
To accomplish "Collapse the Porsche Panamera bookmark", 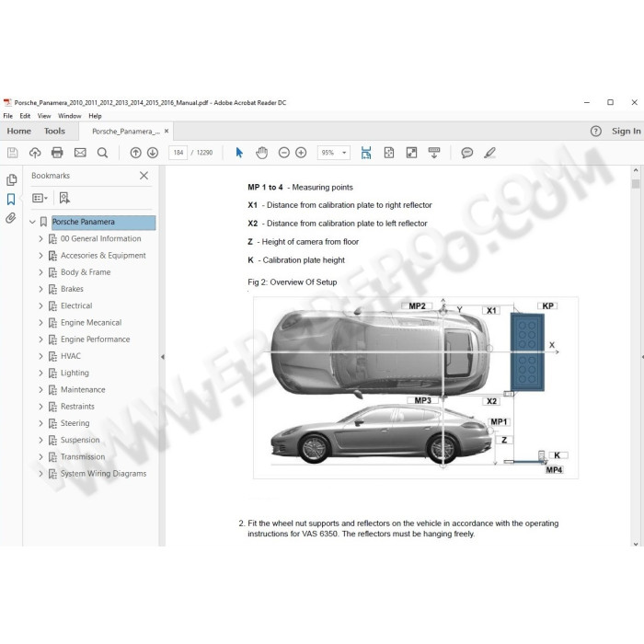I will pos(32,222).
